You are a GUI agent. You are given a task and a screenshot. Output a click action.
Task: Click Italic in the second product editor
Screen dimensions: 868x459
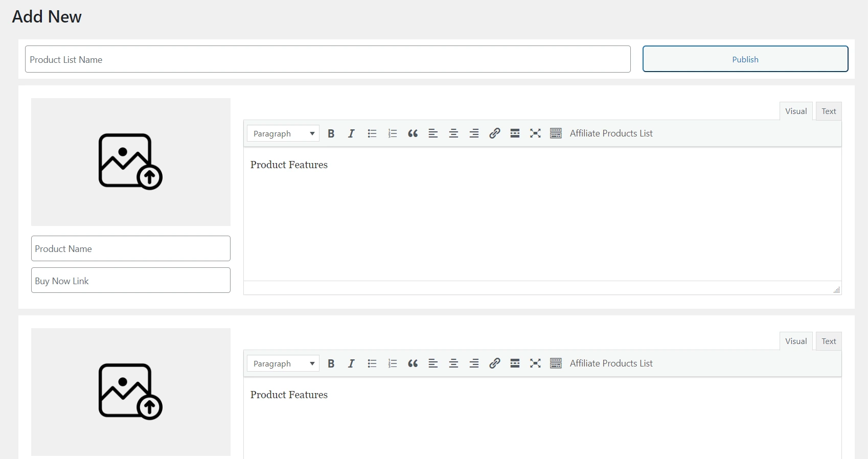point(351,363)
